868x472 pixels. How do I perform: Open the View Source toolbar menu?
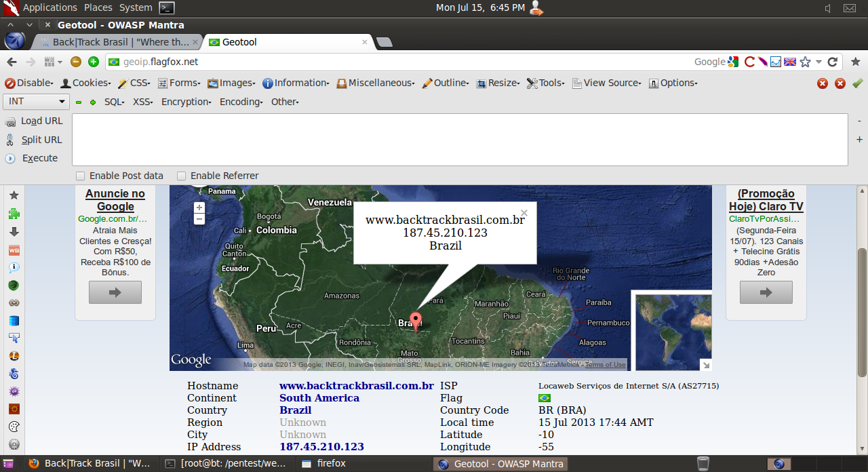607,83
